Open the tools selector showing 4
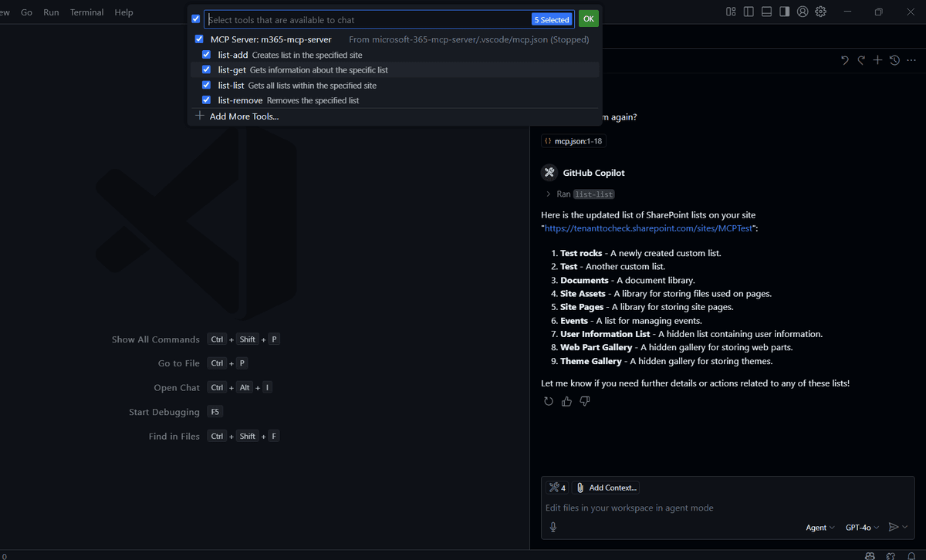 557,487
